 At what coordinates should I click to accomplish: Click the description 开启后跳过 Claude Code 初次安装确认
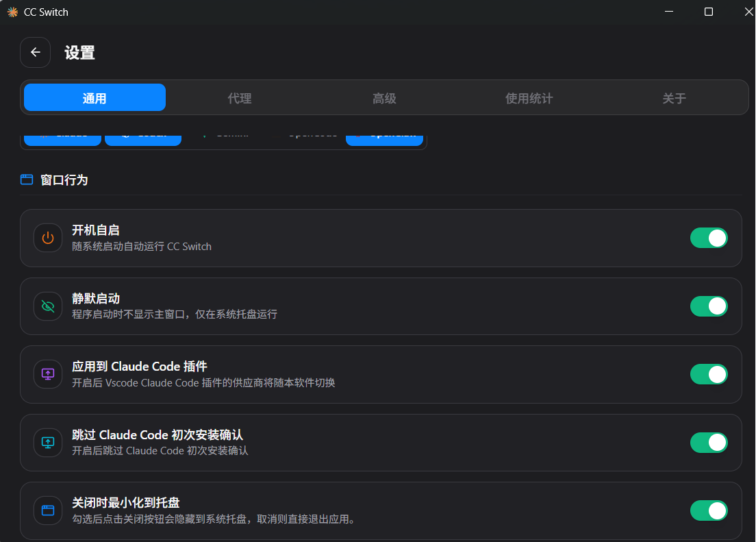(x=160, y=451)
